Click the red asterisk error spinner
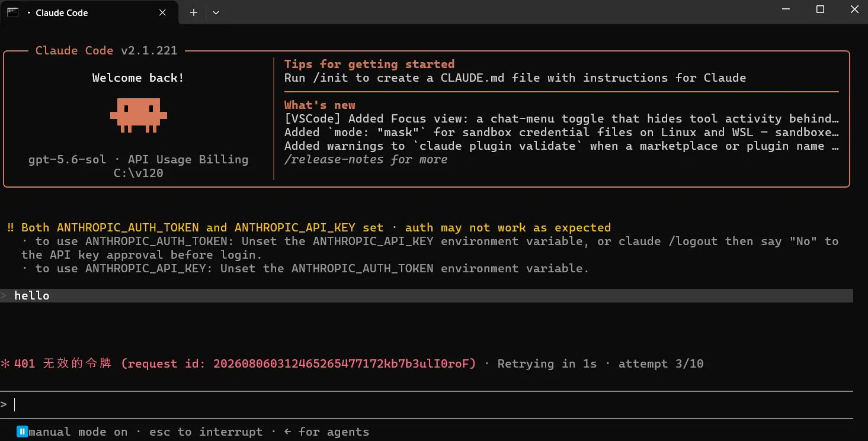 [x=5, y=363]
